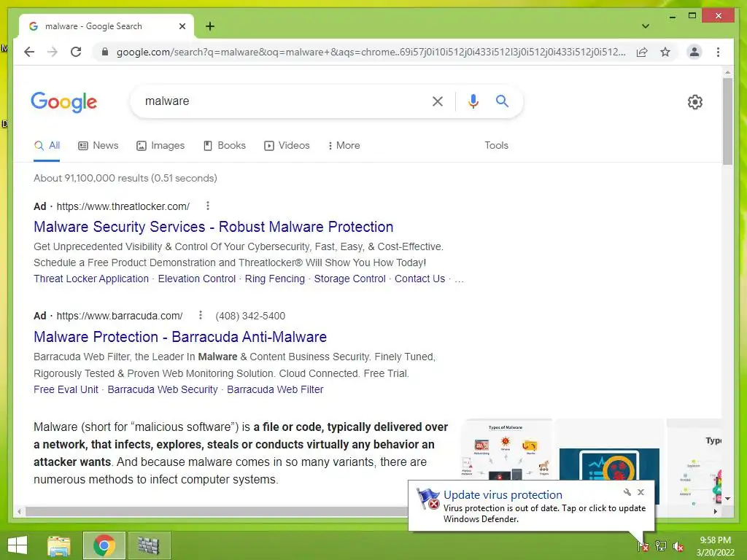The image size is (747, 560).
Task: Submit search with the magnifier icon
Action: point(502,101)
